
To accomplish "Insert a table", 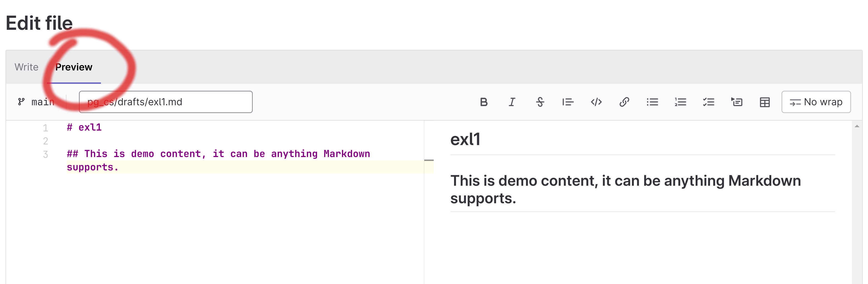I will point(765,102).
